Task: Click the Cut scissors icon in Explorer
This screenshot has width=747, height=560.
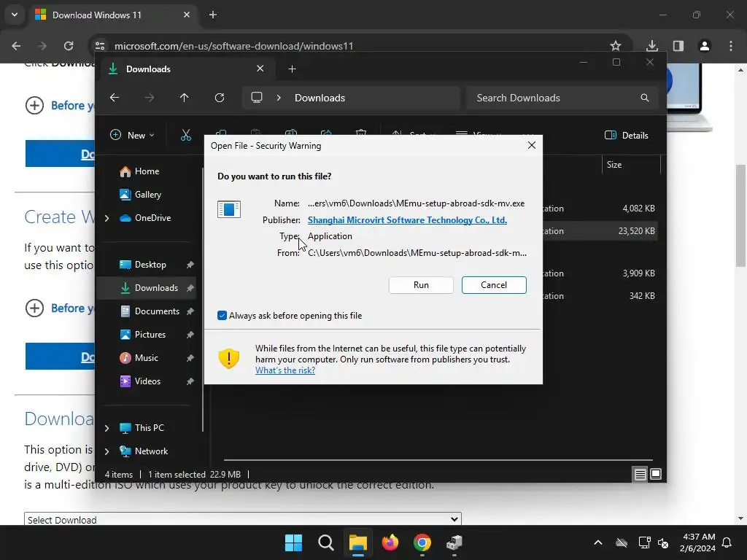Action: pyautogui.click(x=186, y=135)
